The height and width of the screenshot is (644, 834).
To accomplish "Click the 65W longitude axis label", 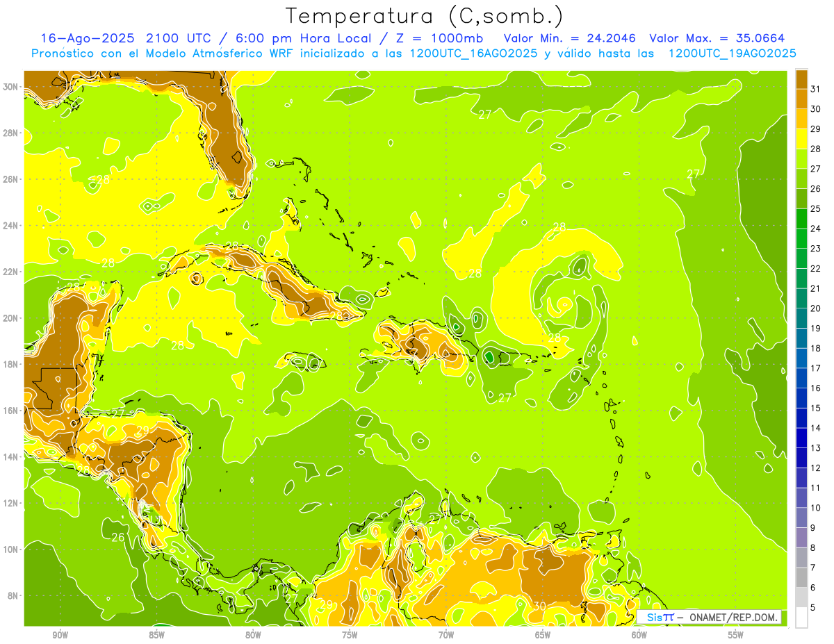I will pos(543,634).
